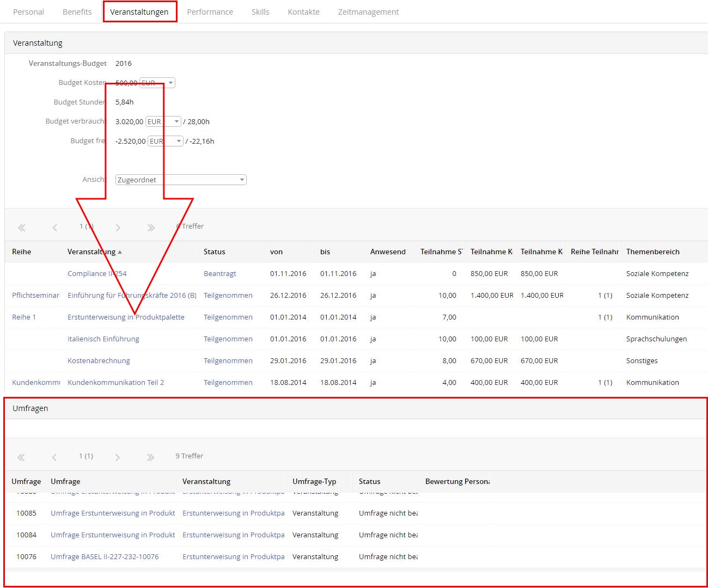Open survey link in row 10085
The image size is (708, 588).
[113, 513]
